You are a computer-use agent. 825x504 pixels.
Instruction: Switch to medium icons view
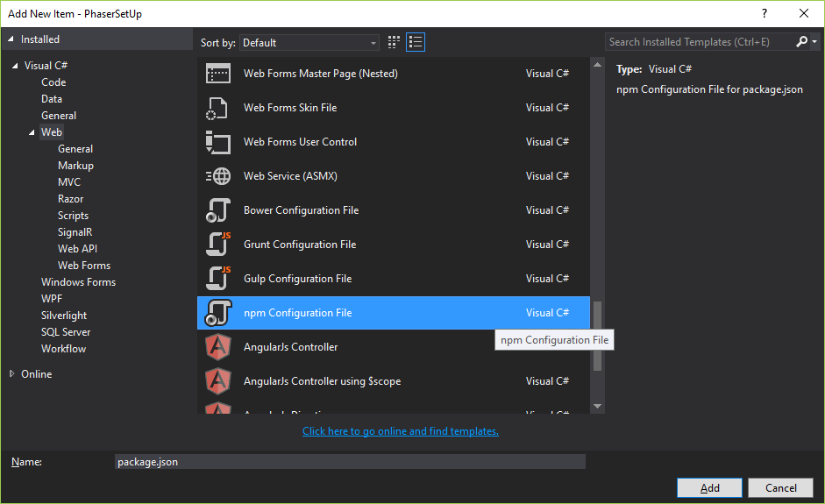(x=394, y=42)
